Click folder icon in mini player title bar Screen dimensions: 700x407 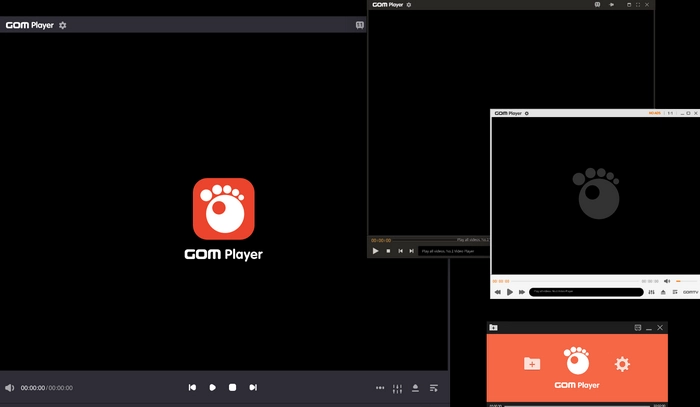[x=493, y=328]
